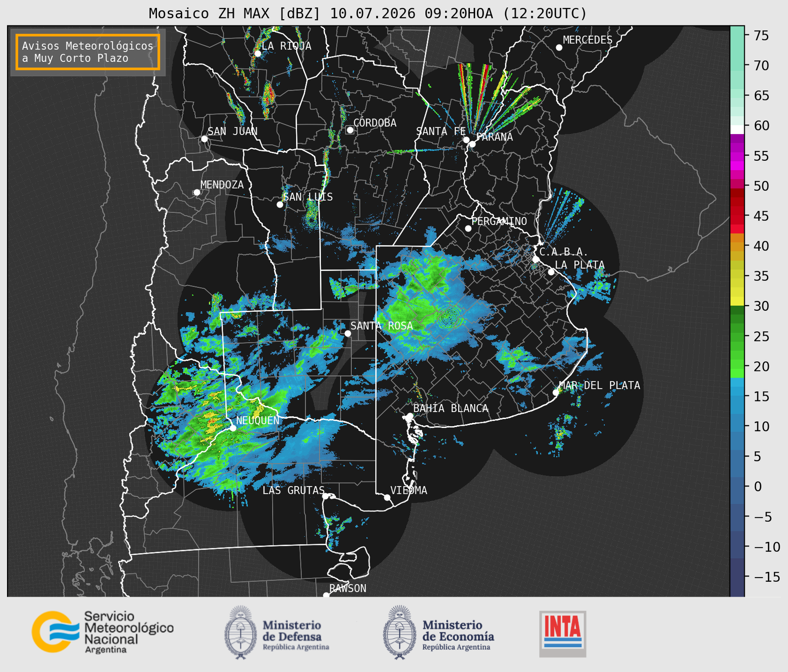This screenshot has height=672, width=788.
Task: Click the Mar del Plata marker
Action: point(556,393)
